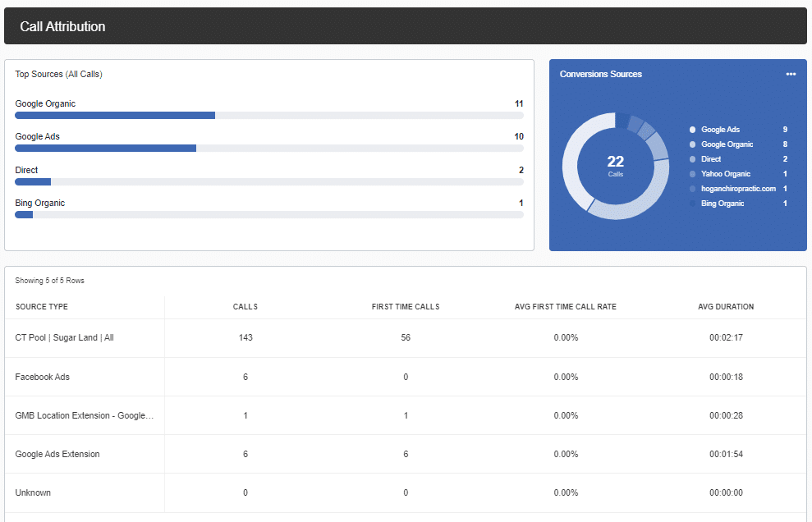
Task: Open the Conversions Sources three-dot menu
Action: 791,74
